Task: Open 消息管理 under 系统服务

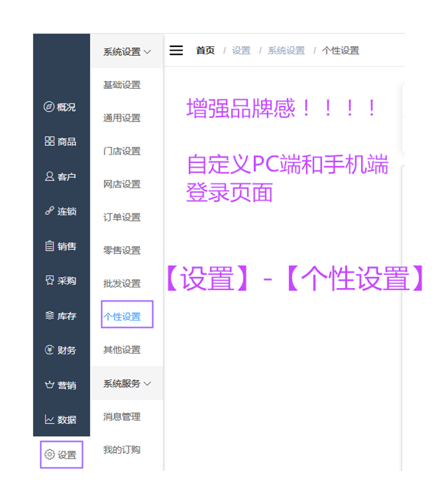Action: pyautogui.click(x=122, y=417)
